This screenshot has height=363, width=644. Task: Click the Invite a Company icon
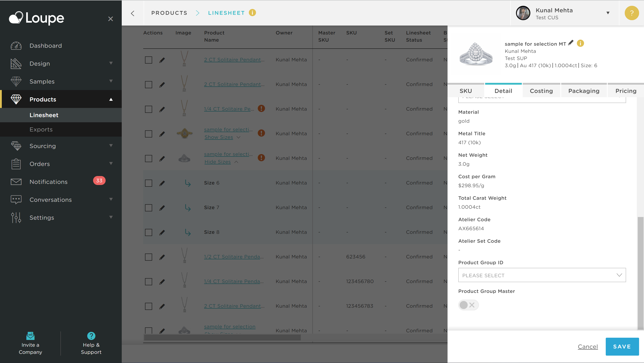pos(30,336)
